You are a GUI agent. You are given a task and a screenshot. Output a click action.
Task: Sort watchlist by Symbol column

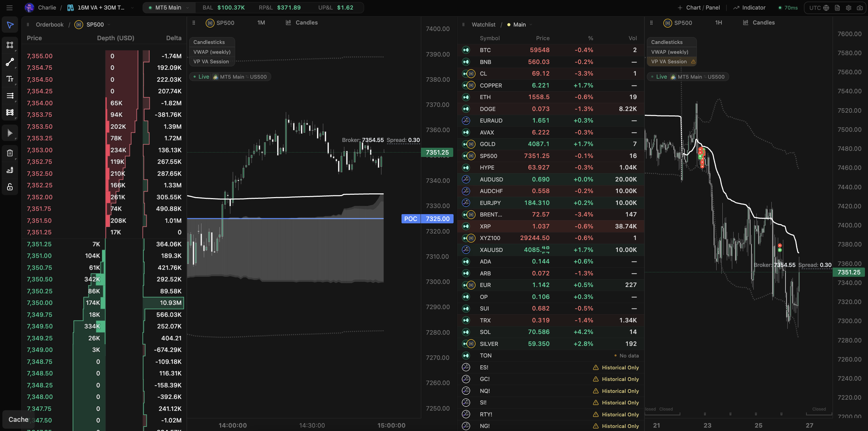pos(489,38)
